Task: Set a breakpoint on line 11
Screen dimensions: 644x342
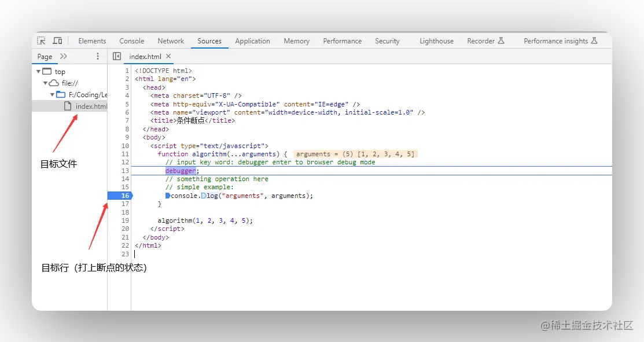Action: click(x=125, y=154)
